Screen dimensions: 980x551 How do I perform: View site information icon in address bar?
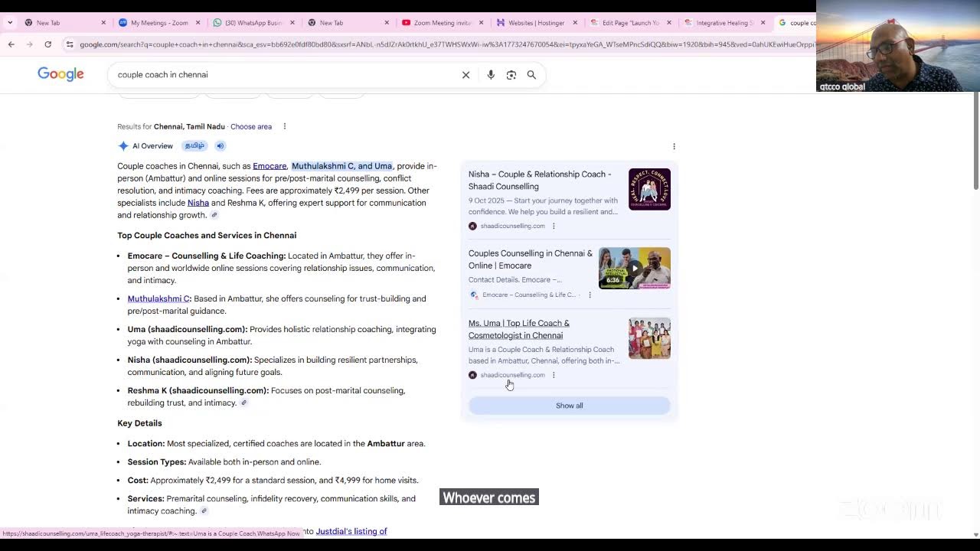(70, 44)
